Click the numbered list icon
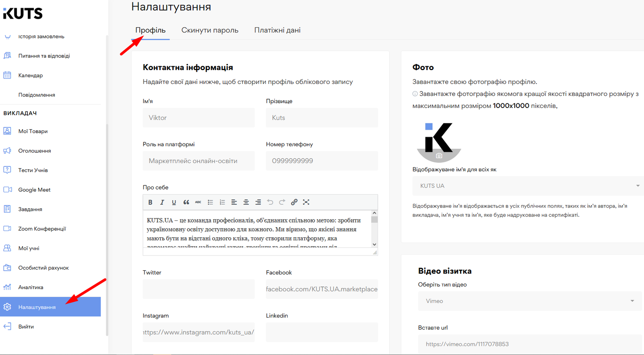Screen dimensions: 644x355 point(222,202)
